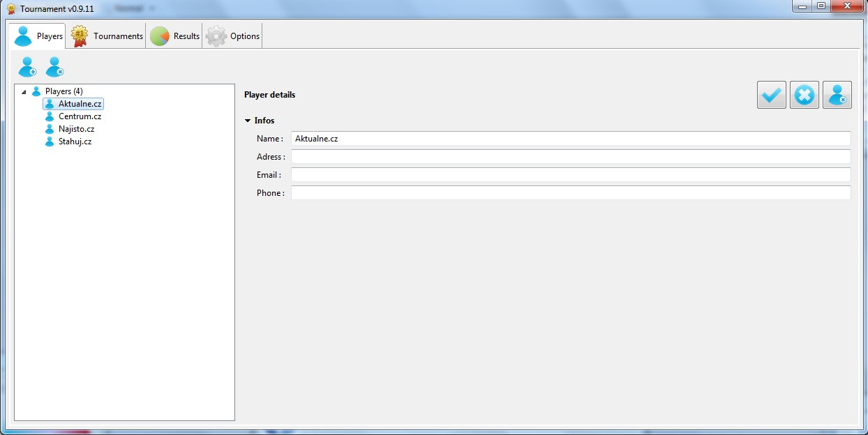Click the icon beside Aktualne.cz

coord(50,104)
